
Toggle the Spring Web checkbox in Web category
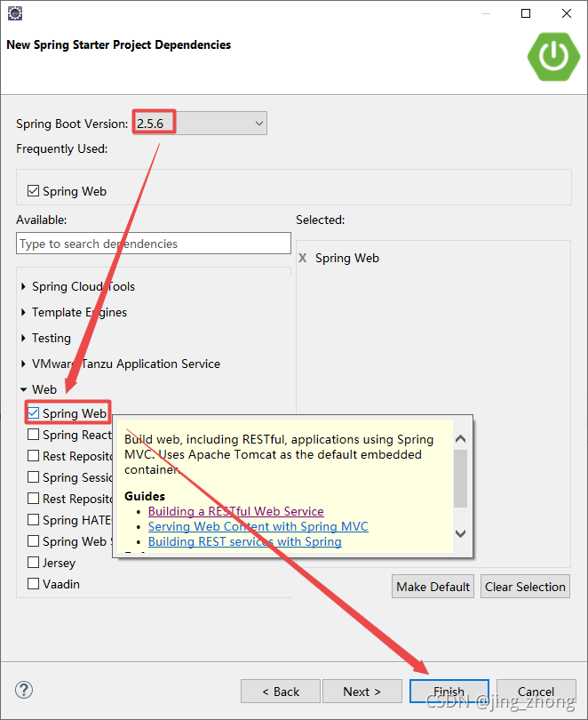[33, 412]
